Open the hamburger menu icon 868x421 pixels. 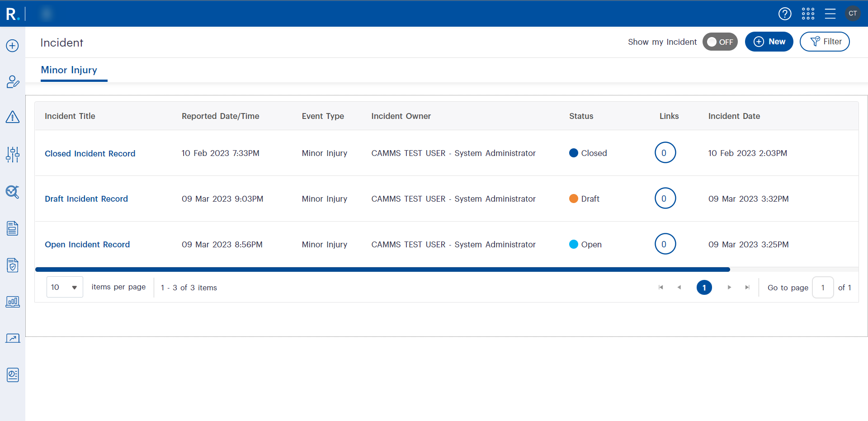[x=830, y=14]
